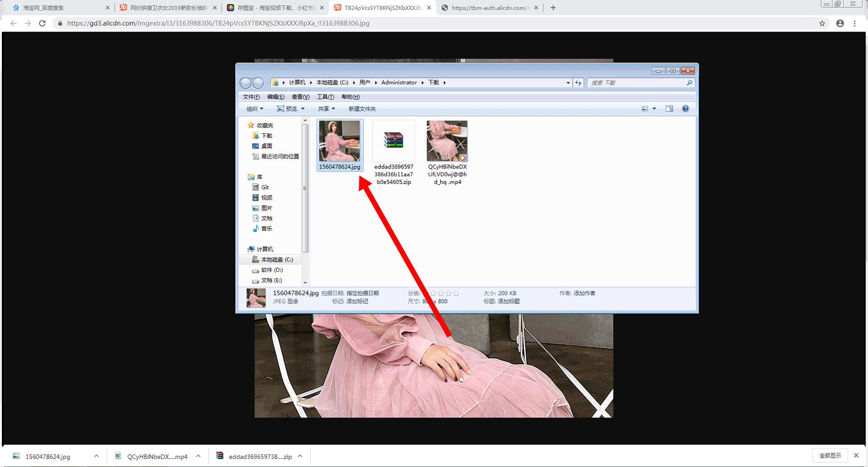Switch to the 存图宝 tab
868x467 pixels.
click(x=275, y=8)
